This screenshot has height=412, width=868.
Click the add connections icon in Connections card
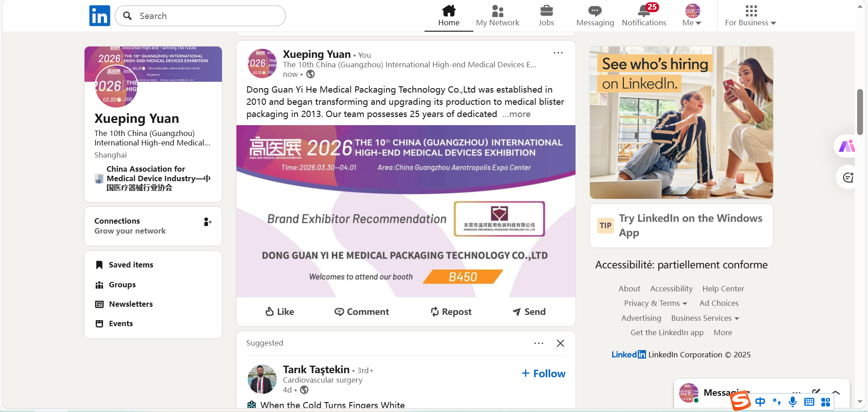tap(208, 222)
